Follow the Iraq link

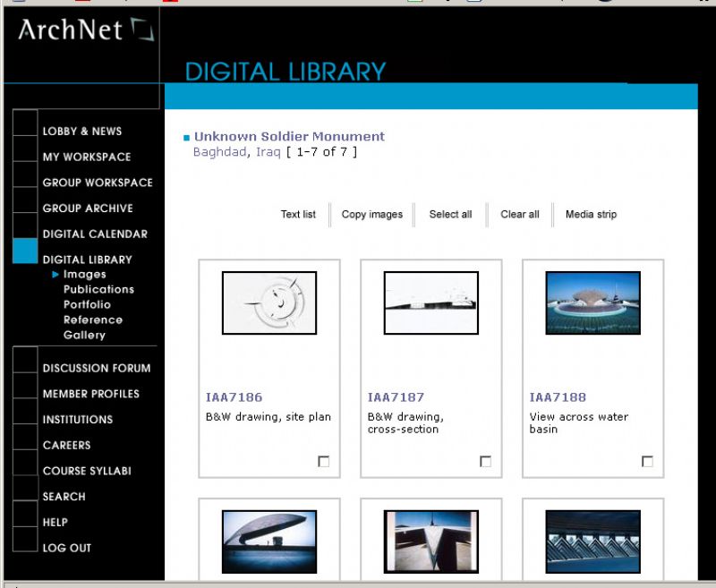pyautogui.click(x=268, y=151)
